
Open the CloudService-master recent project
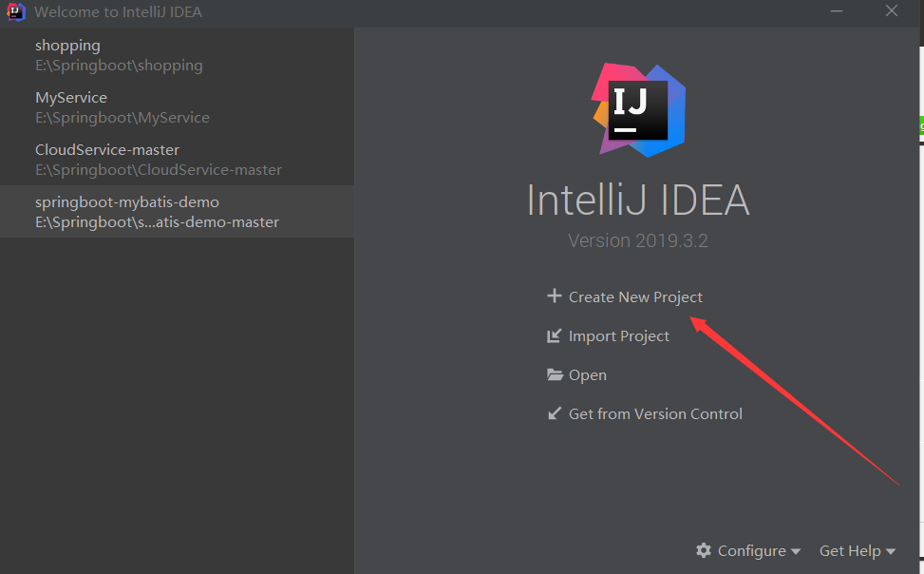[158, 160]
